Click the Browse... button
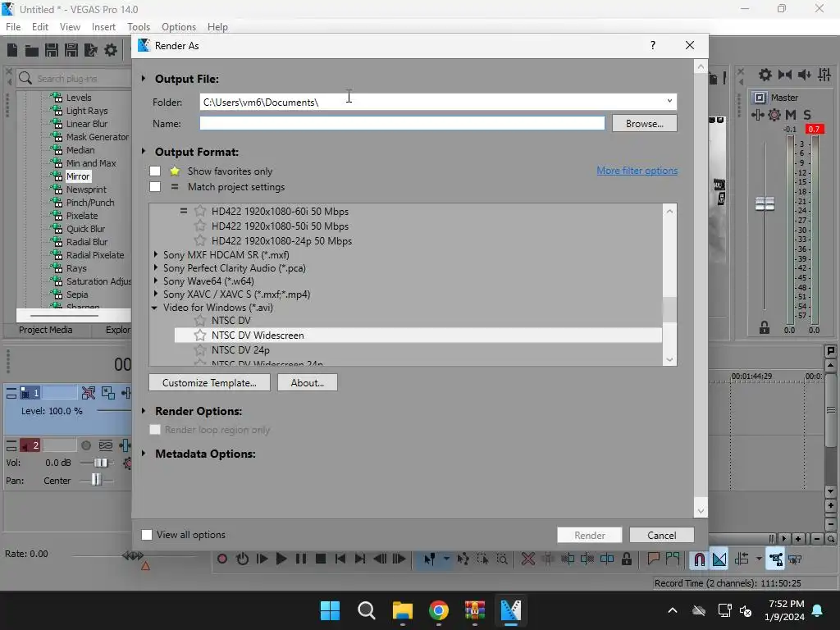Screen dimensions: 840x630 point(645,123)
